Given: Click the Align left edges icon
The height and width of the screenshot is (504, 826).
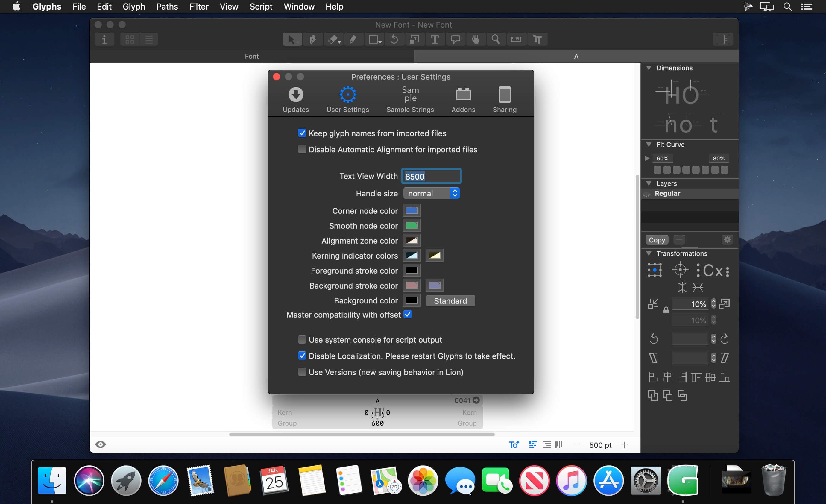Looking at the screenshot, I should click(x=653, y=377).
